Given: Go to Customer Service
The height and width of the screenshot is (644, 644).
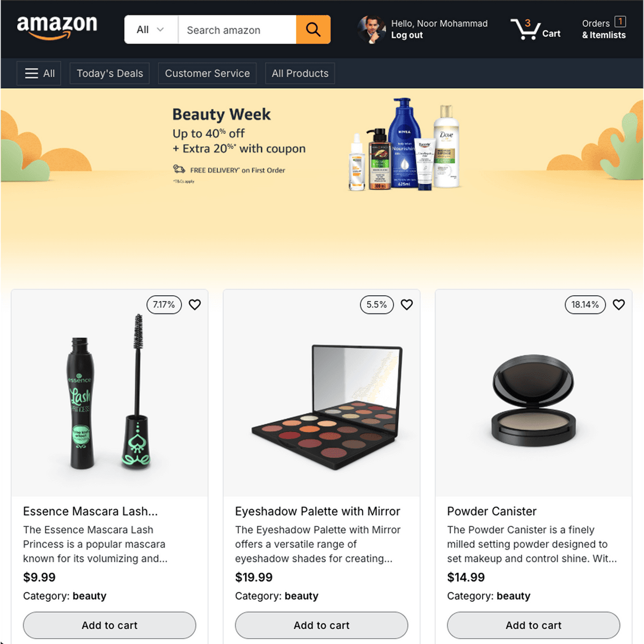Looking at the screenshot, I should coord(207,74).
